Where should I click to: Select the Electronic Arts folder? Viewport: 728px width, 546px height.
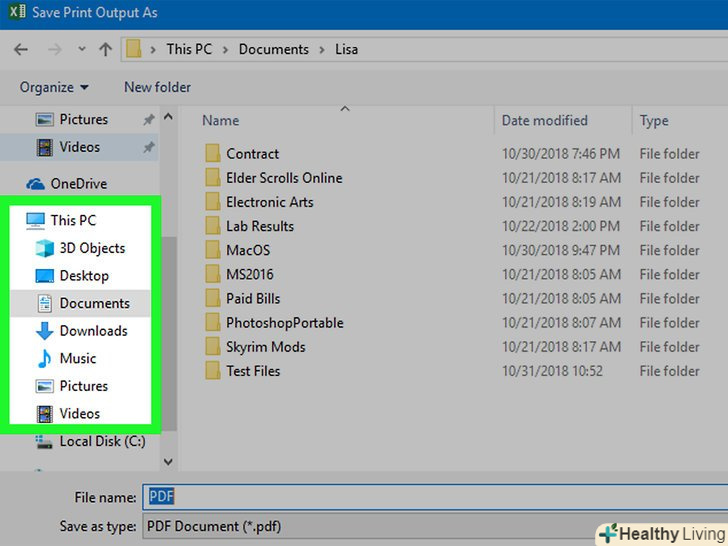269,202
